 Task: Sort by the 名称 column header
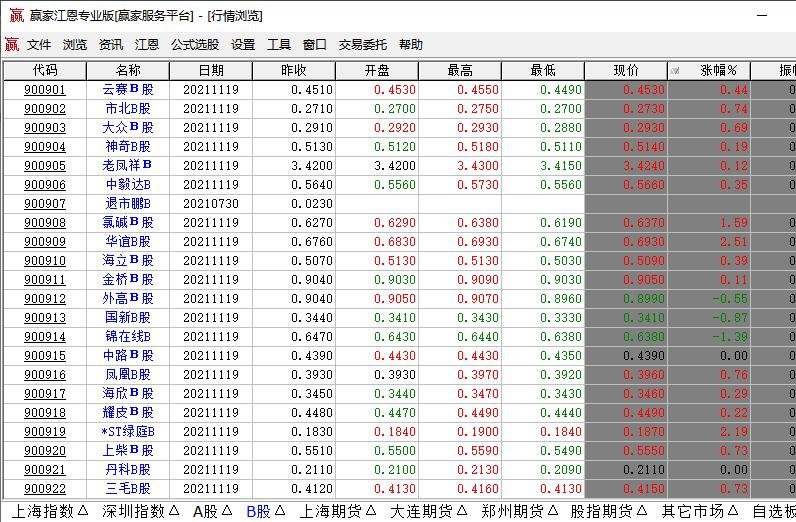pyautogui.click(x=128, y=71)
